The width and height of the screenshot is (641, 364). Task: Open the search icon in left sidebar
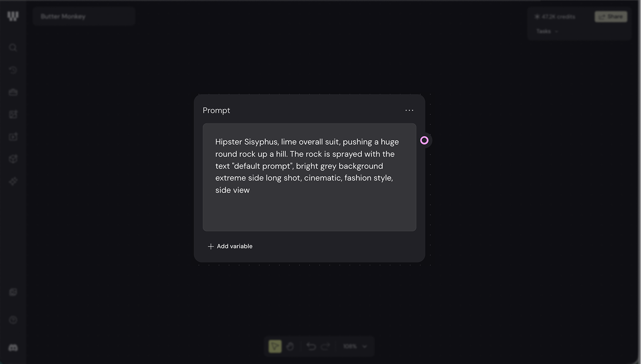13,47
